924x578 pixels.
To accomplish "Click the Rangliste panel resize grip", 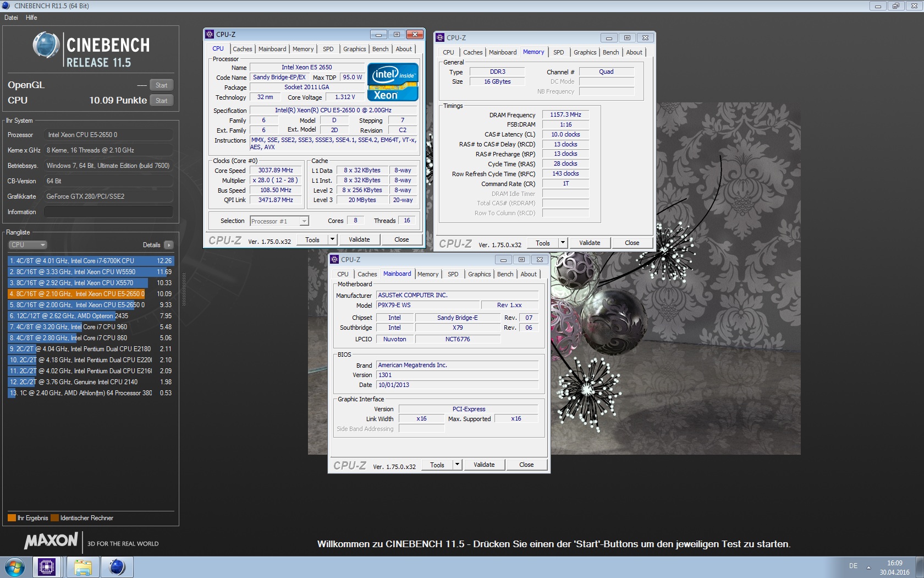I will point(184,289).
